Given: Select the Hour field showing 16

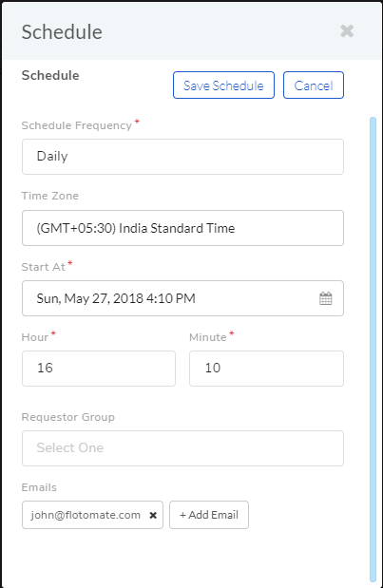Looking at the screenshot, I should [x=99, y=369].
